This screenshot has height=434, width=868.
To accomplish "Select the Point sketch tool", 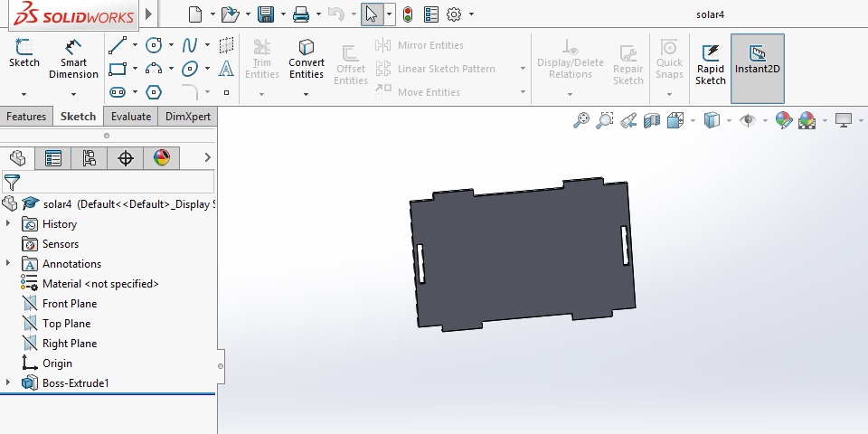I will (x=226, y=92).
